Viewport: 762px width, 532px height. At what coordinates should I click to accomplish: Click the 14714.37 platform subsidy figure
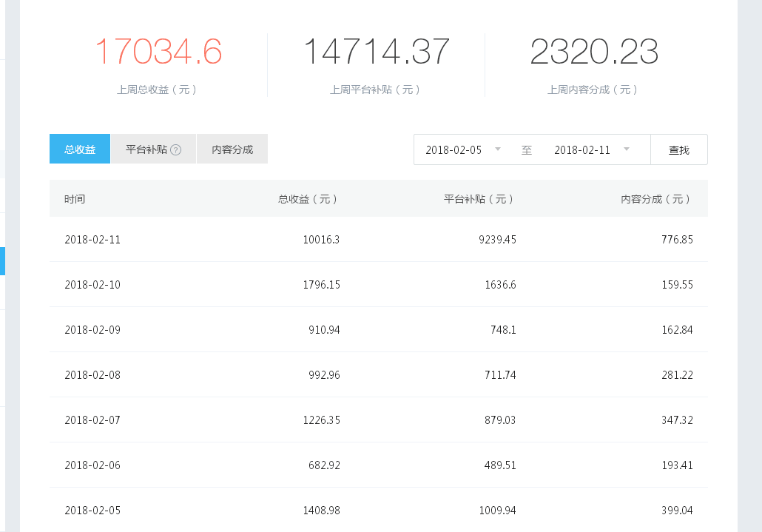coord(376,52)
